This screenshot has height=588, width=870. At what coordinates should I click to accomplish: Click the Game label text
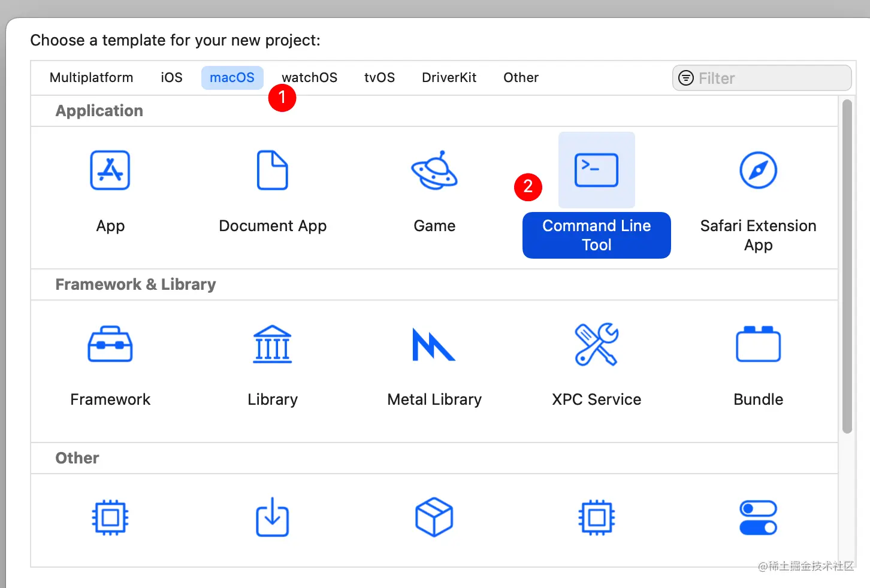434,226
